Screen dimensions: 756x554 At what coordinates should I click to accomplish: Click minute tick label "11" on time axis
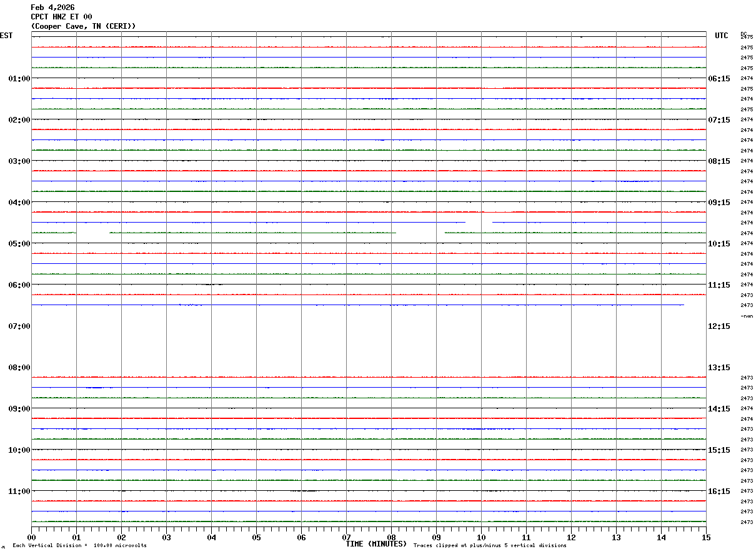pyautogui.click(x=526, y=538)
